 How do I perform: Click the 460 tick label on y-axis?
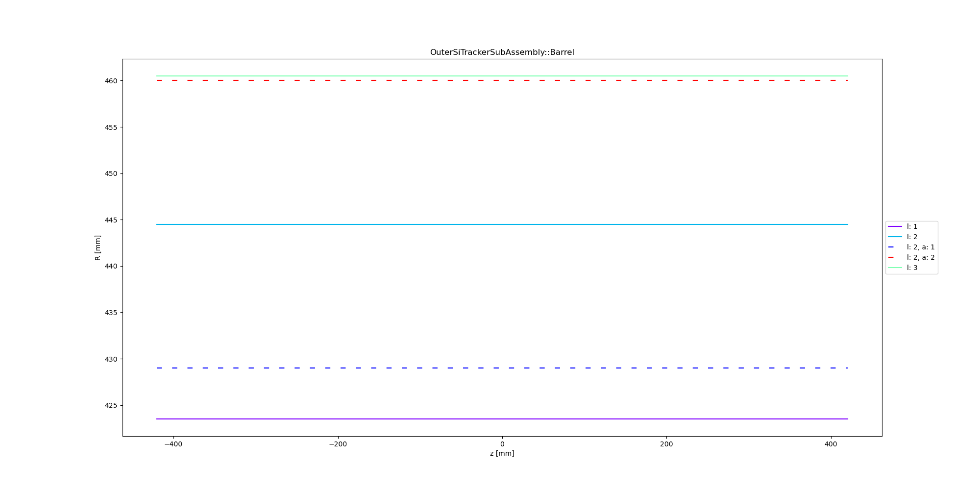coord(111,81)
